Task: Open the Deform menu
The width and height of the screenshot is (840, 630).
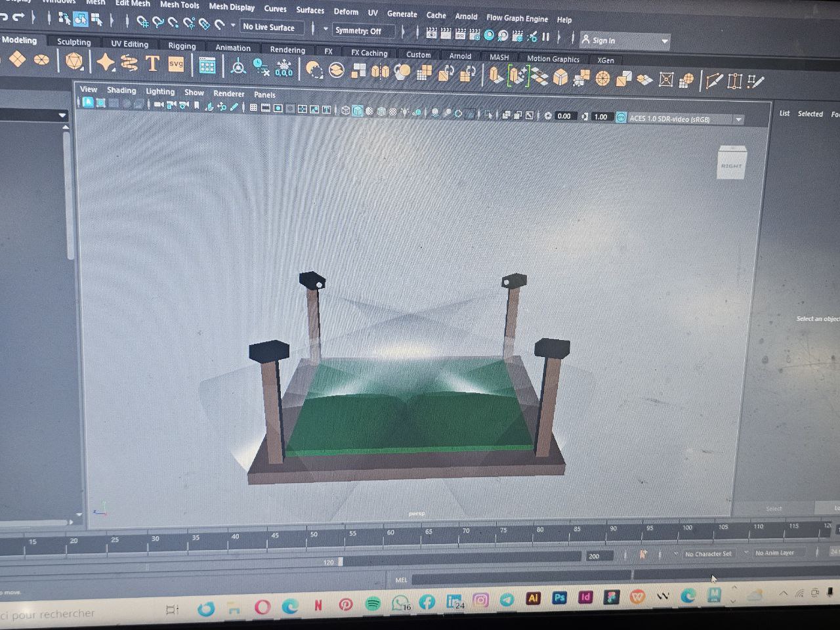Action: coord(346,11)
